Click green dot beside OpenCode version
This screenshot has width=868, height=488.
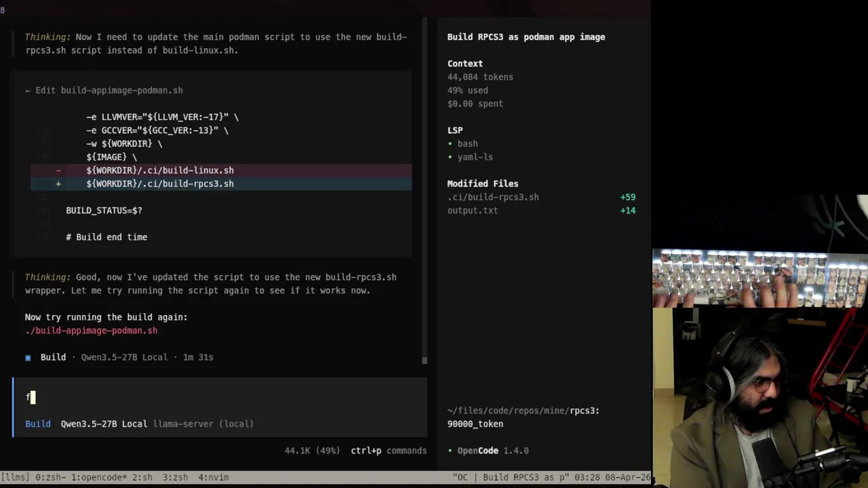(450, 451)
